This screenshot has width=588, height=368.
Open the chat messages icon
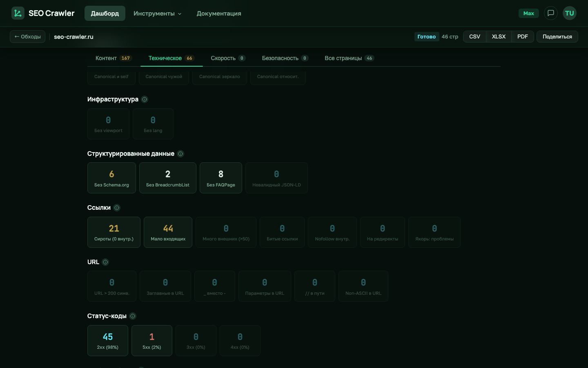point(551,13)
